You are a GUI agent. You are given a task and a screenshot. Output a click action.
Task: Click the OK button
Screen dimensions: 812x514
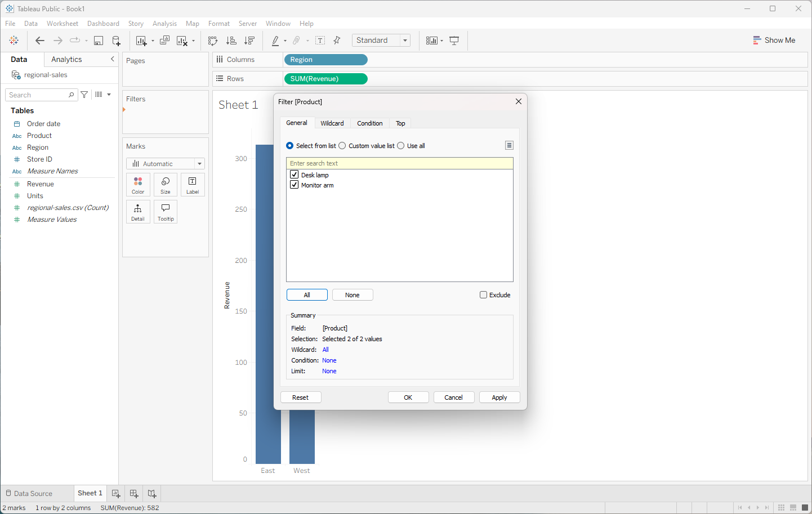408,397
